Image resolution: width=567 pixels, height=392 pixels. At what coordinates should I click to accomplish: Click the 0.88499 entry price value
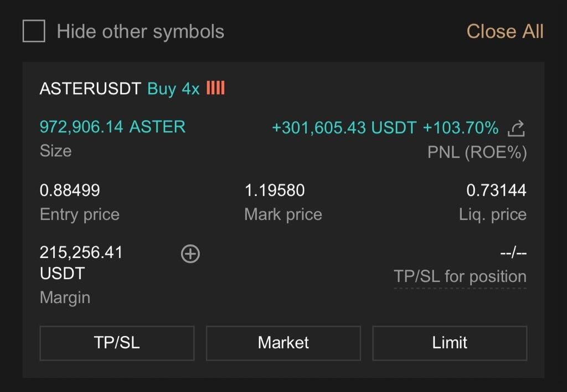pos(70,191)
